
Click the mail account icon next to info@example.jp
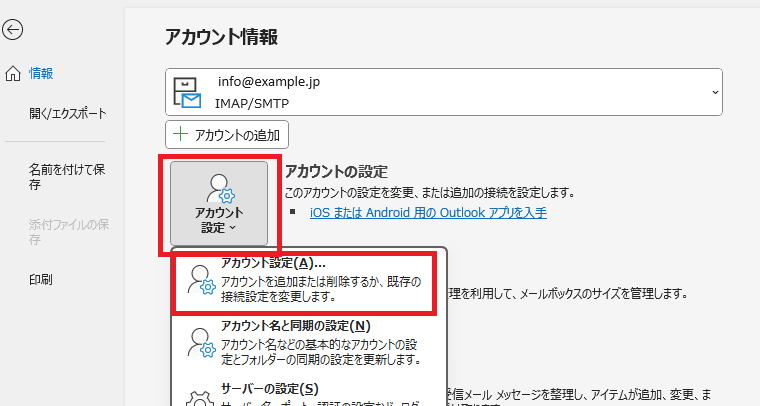[188, 91]
